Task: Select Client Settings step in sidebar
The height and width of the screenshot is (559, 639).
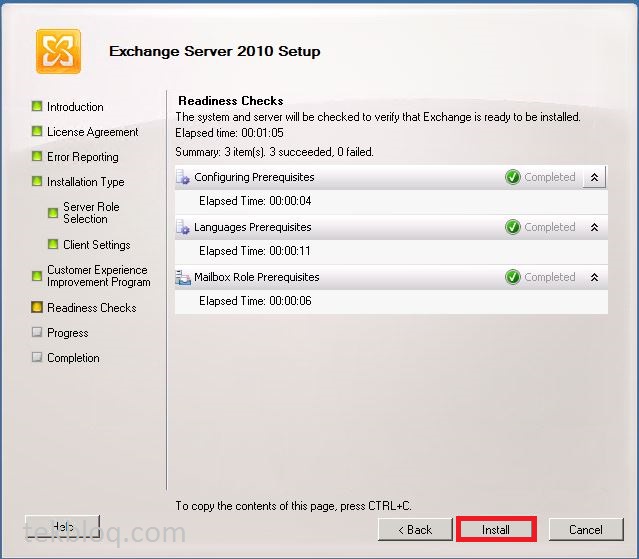Action: pos(97,244)
